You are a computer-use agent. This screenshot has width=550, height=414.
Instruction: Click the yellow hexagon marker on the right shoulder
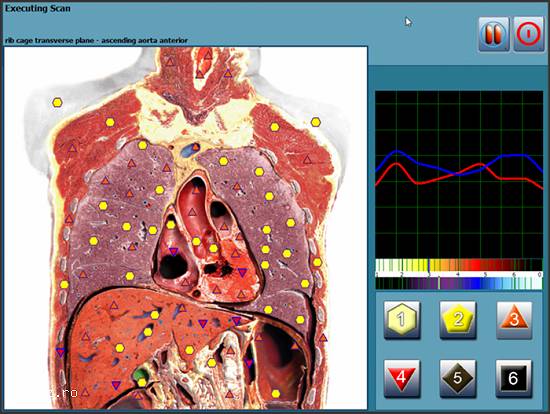point(316,122)
